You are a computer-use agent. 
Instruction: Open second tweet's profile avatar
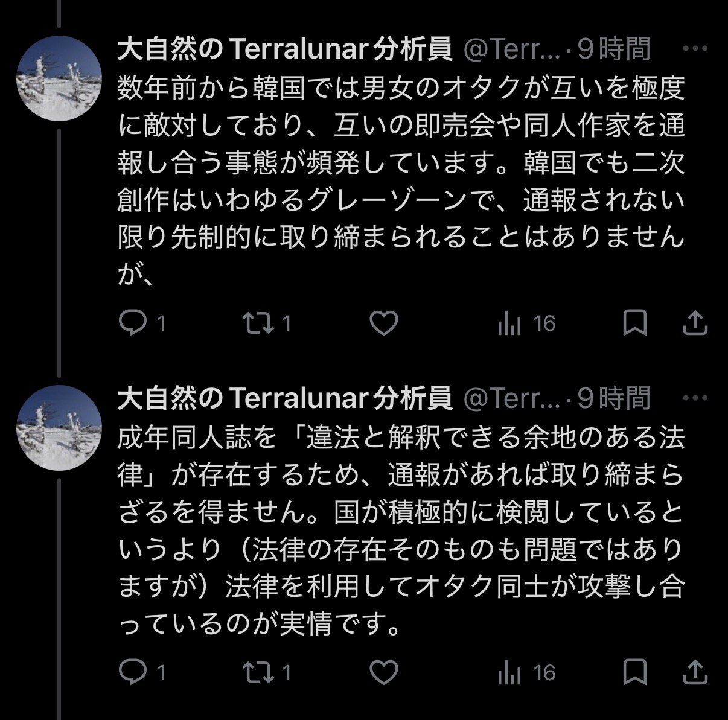[59, 427]
